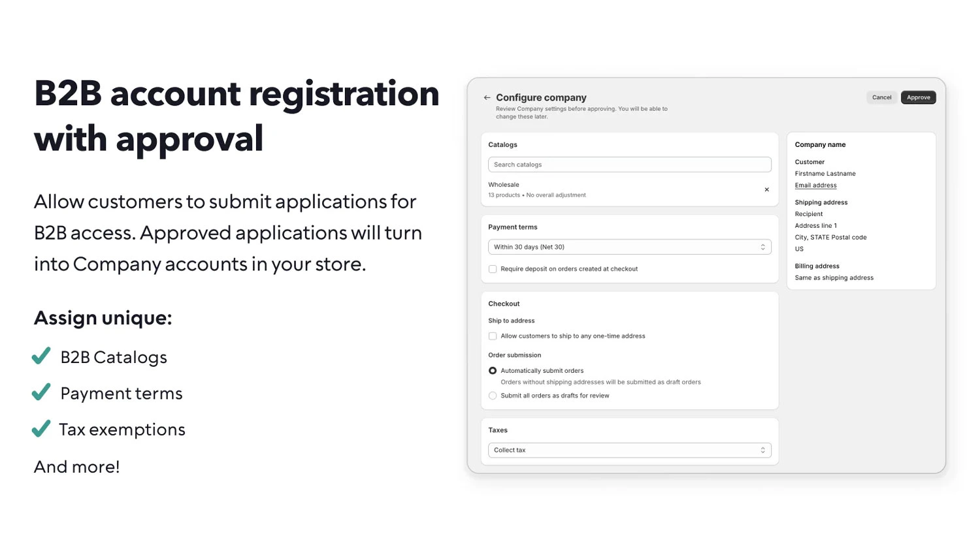The height and width of the screenshot is (551, 980).
Task: Tick Allow customers to ship to one-time address
Action: pos(493,336)
